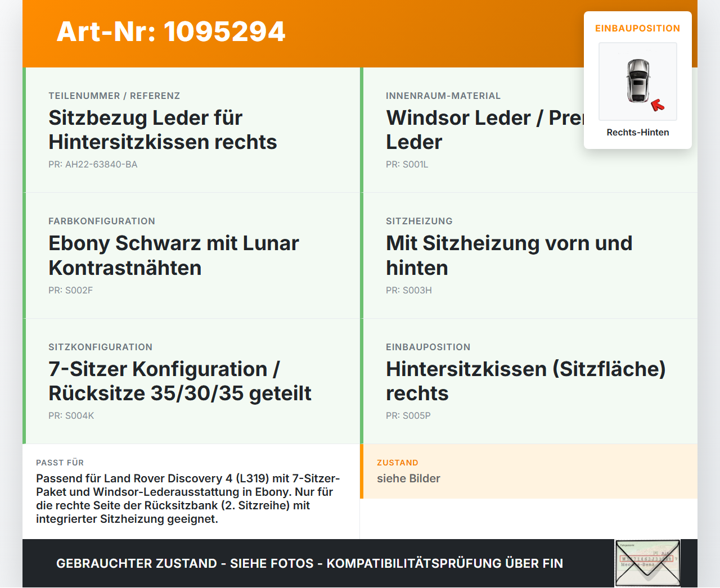This screenshot has width=720, height=588.
Task: Select Ebony Schwarz mit Lunar Kontrastnähten
Action: (x=174, y=255)
